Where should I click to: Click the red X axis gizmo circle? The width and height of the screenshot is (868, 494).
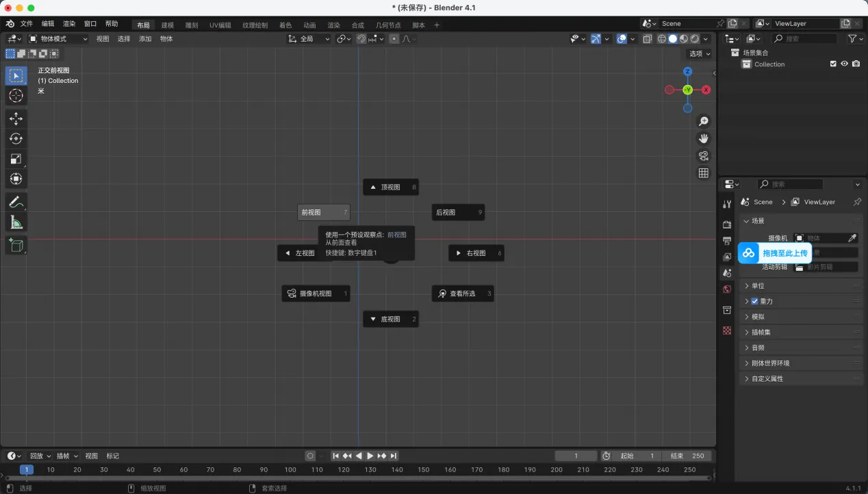(706, 90)
